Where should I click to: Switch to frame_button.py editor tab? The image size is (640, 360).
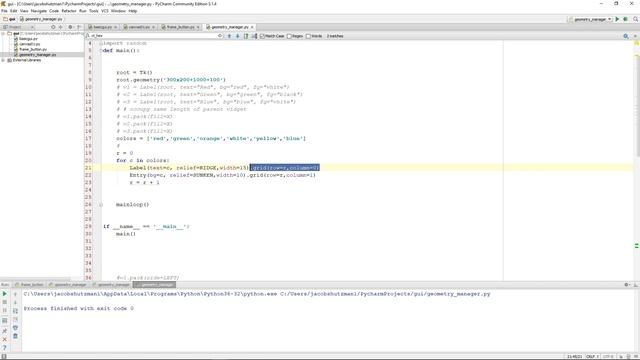click(180, 27)
